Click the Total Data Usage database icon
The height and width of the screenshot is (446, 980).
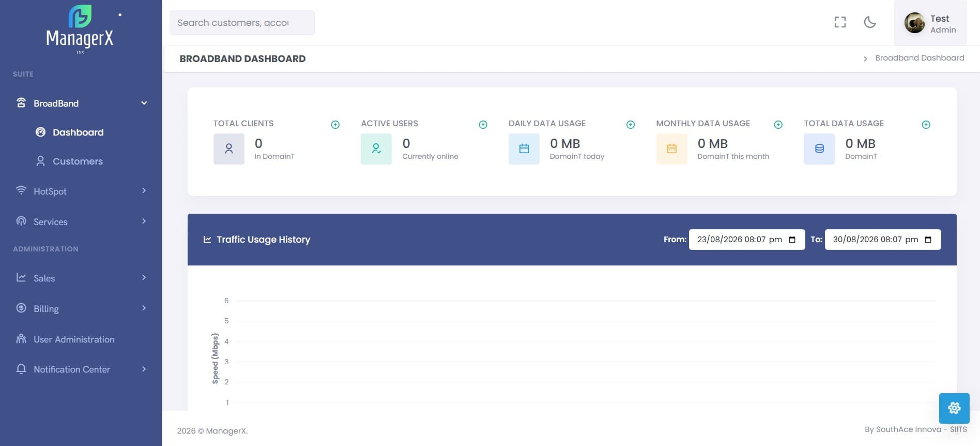819,149
